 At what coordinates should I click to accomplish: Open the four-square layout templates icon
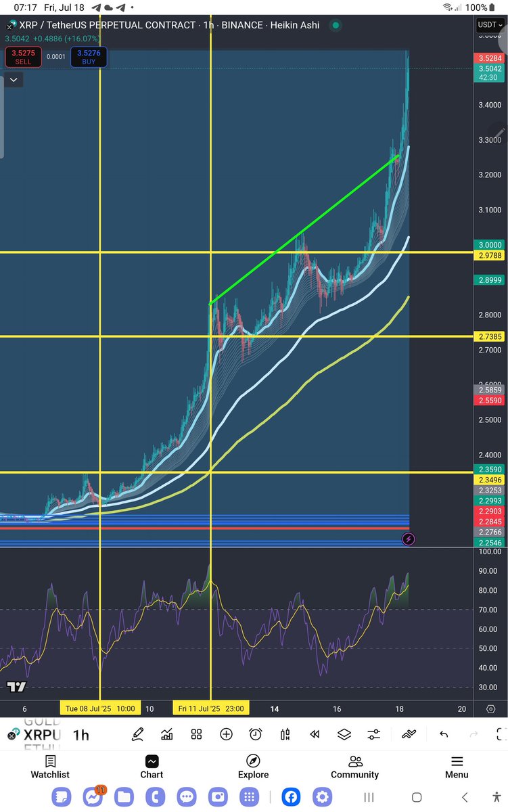coord(196,734)
